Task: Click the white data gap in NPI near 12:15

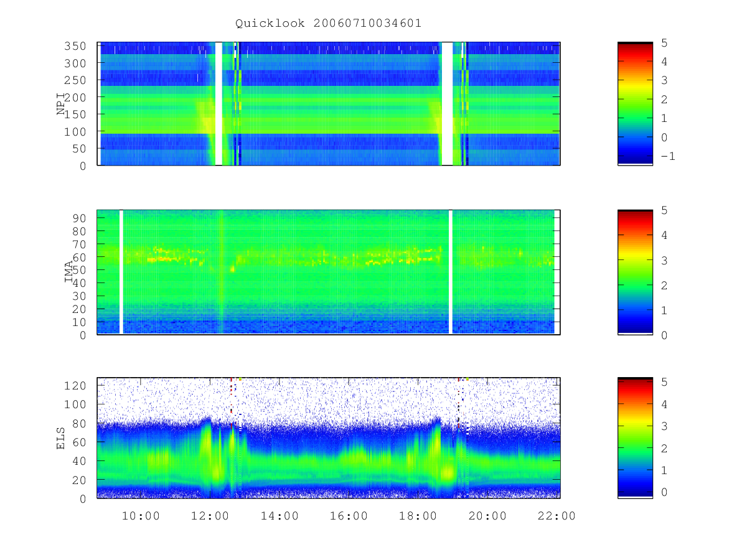Action: [218, 104]
